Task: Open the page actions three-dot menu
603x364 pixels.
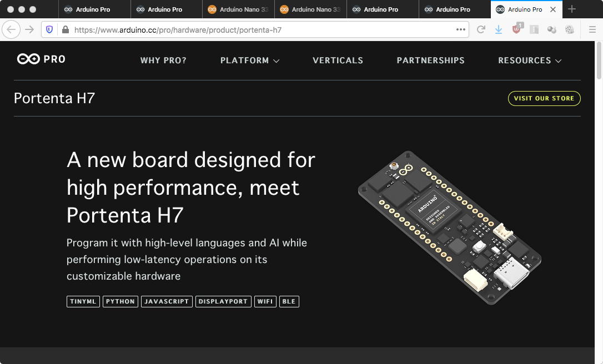Action: pyautogui.click(x=461, y=29)
